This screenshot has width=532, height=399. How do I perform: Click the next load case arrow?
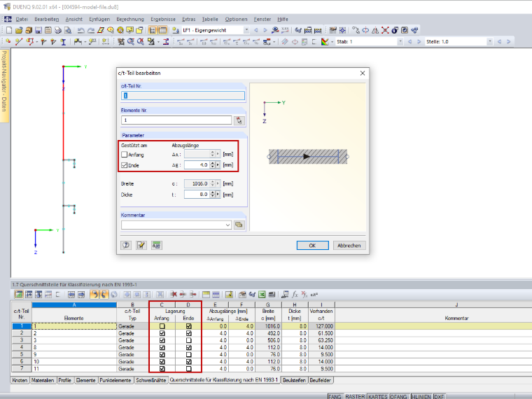tap(265, 30)
